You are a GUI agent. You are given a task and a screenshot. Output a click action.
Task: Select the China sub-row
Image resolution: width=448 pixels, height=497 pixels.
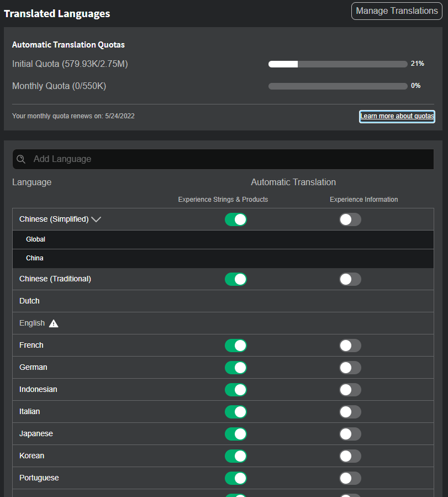[35, 258]
